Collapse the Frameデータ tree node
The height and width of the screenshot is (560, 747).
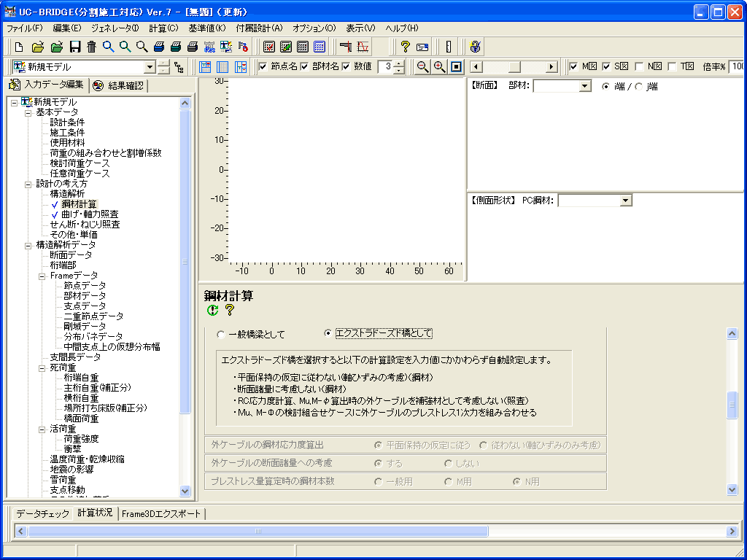point(42,276)
